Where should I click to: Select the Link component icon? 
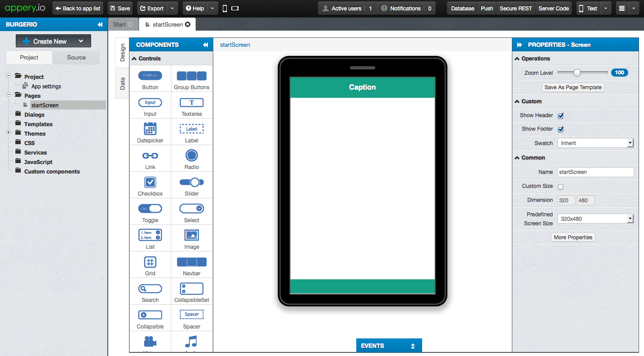tap(150, 155)
